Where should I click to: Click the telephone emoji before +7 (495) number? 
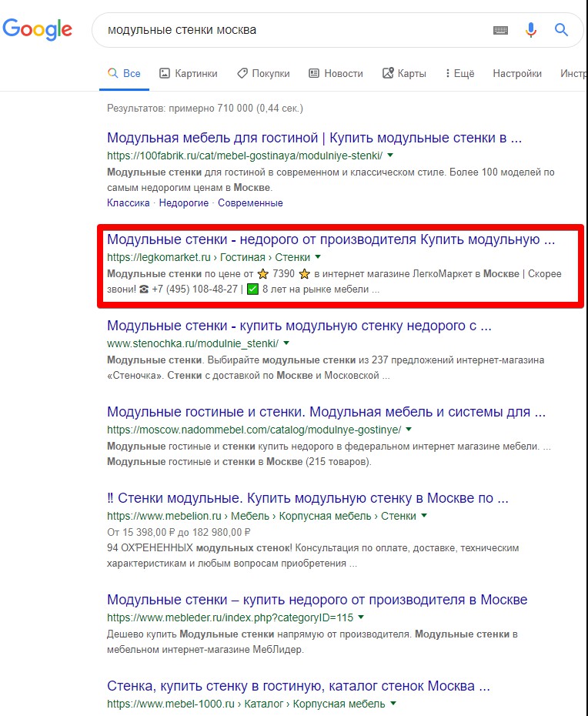144,289
